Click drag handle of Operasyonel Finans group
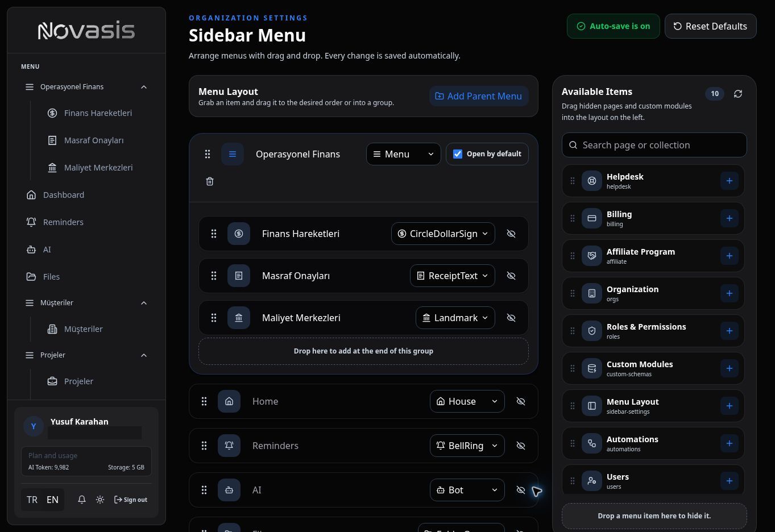 pos(208,154)
